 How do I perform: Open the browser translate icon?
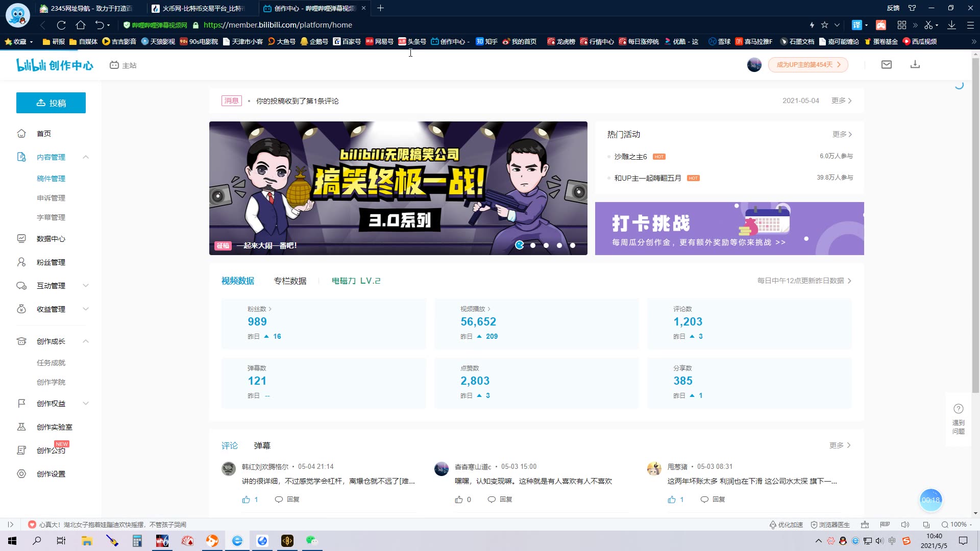pos(857,25)
